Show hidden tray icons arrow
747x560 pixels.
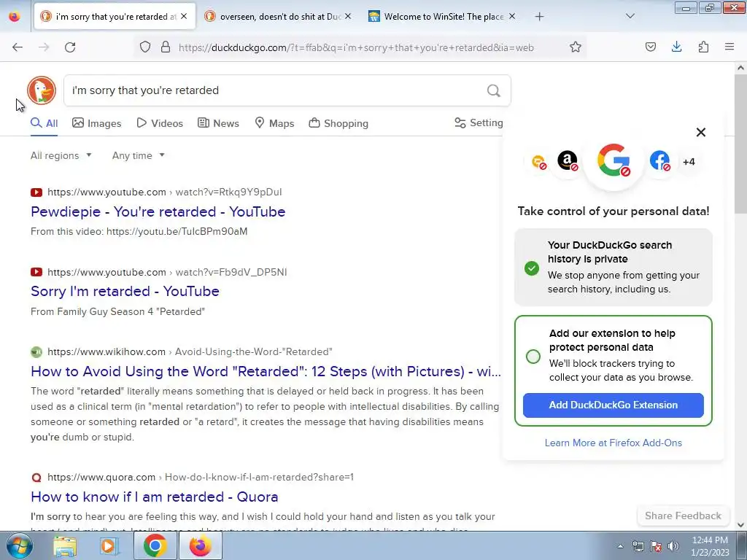[x=620, y=546]
